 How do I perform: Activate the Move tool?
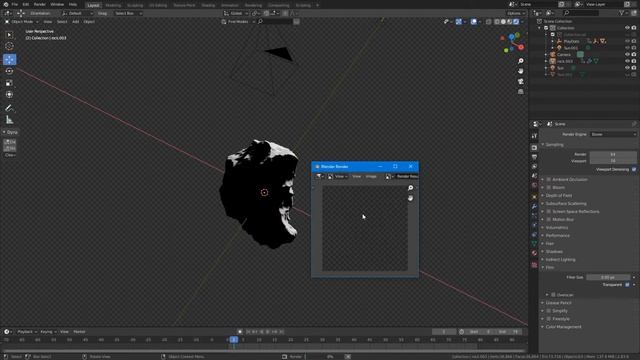tap(9, 60)
